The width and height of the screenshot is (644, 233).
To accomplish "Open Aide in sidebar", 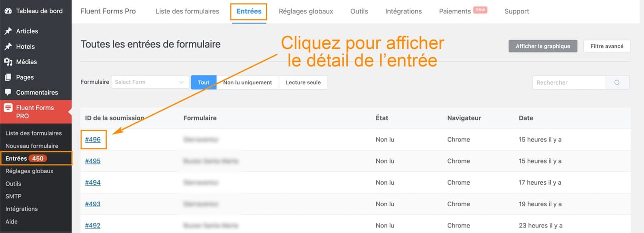I will pos(11,221).
